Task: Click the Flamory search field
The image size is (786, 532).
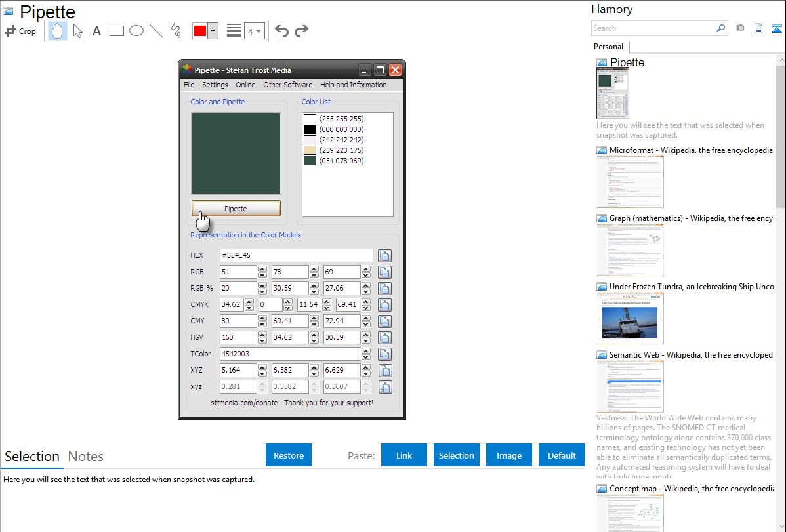Action: tap(653, 28)
